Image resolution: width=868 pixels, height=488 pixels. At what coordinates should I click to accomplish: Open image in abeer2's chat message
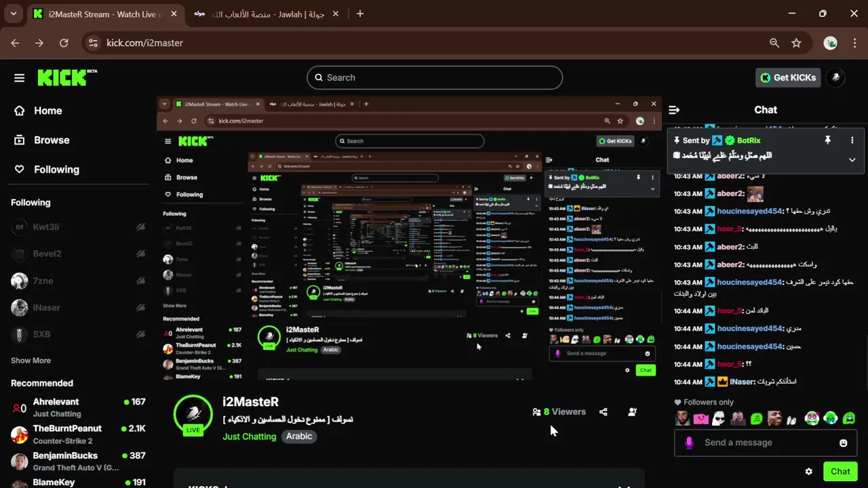pyautogui.click(x=755, y=194)
